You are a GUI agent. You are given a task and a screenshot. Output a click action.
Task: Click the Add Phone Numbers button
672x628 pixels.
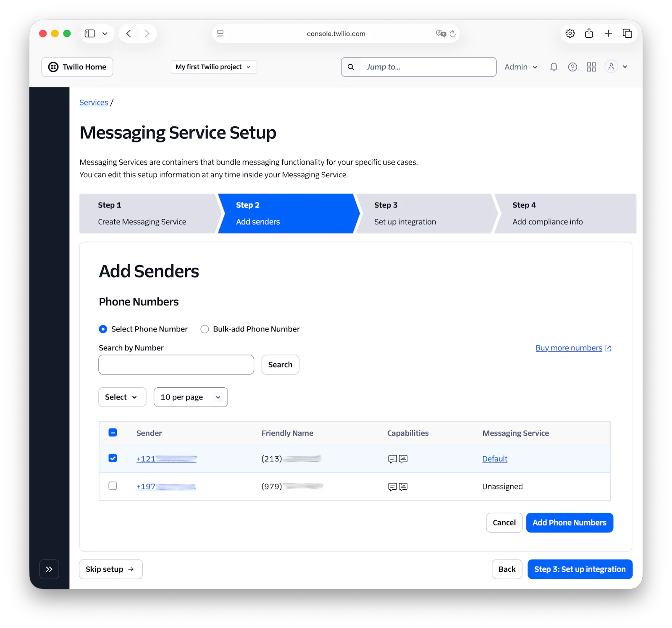(569, 523)
